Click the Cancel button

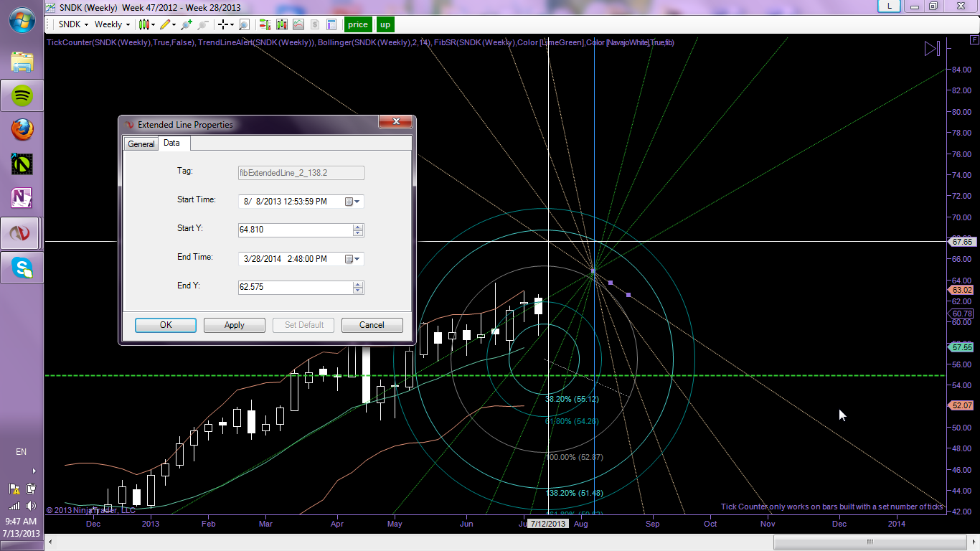(372, 325)
